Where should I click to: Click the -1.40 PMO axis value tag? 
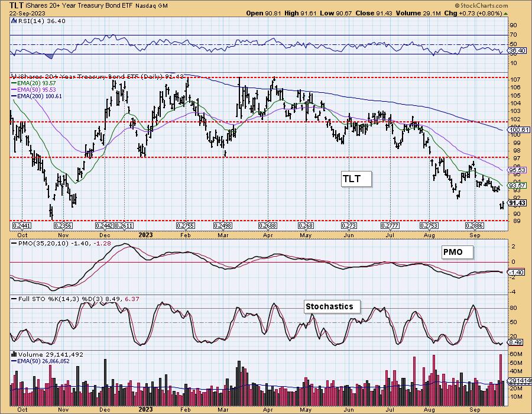pyautogui.click(x=517, y=273)
